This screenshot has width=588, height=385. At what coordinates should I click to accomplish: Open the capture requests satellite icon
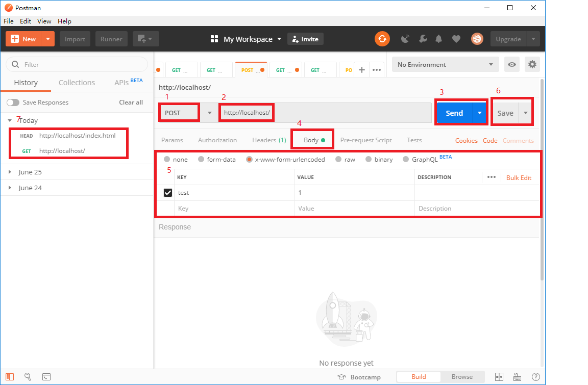405,39
